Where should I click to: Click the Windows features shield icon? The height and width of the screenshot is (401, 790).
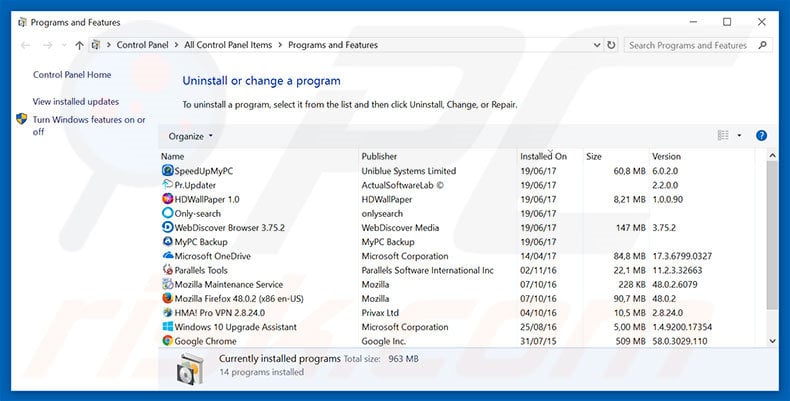pos(22,119)
